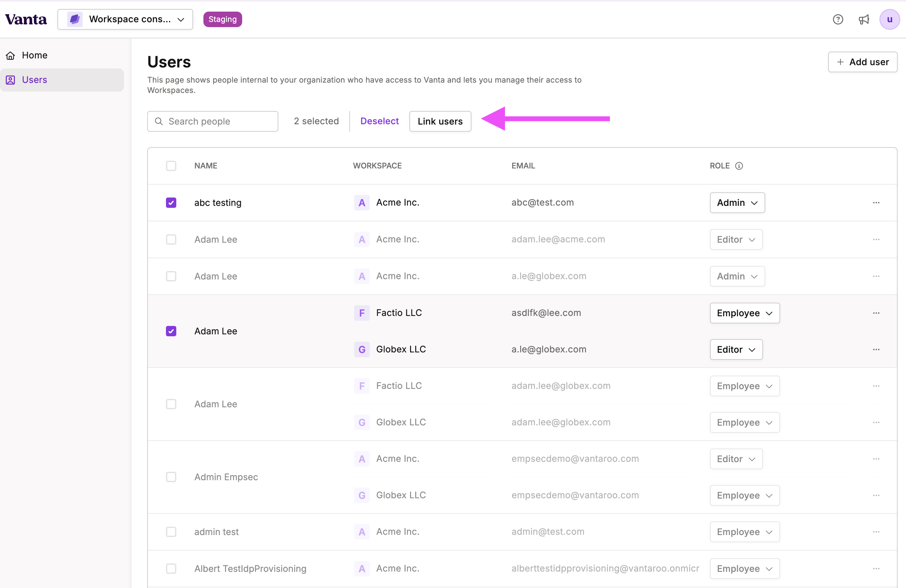Open more options for adam.lee@acme.com row
Screen dimensions: 906x588
tap(876, 239)
